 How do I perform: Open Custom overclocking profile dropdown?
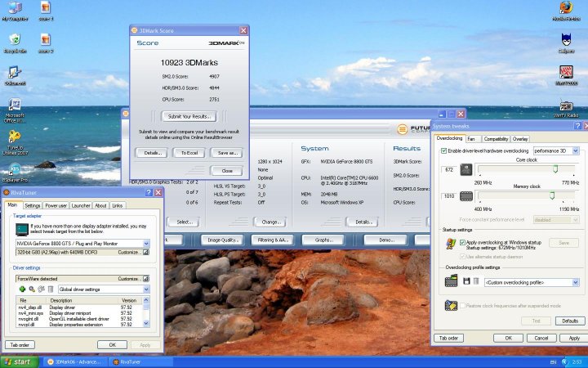tap(576, 282)
